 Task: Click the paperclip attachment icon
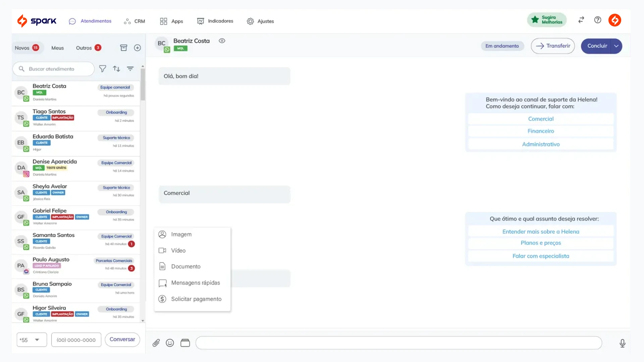pyautogui.click(x=156, y=343)
